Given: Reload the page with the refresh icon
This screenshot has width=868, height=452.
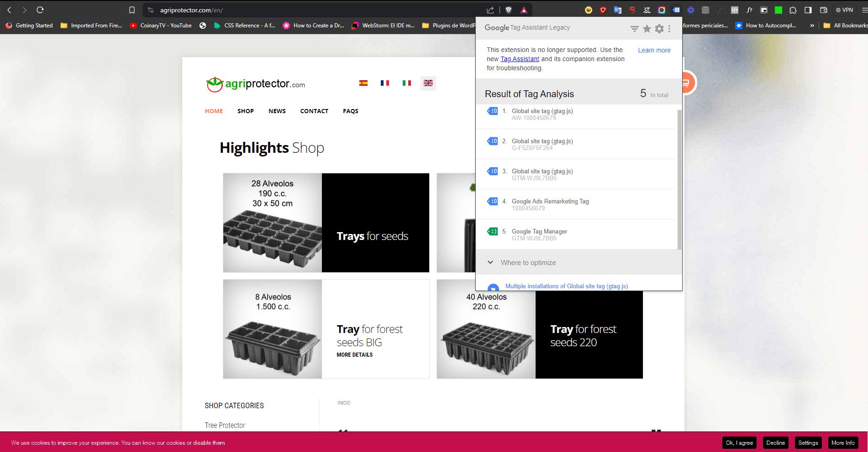Looking at the screenshot, I should (40, 10).
